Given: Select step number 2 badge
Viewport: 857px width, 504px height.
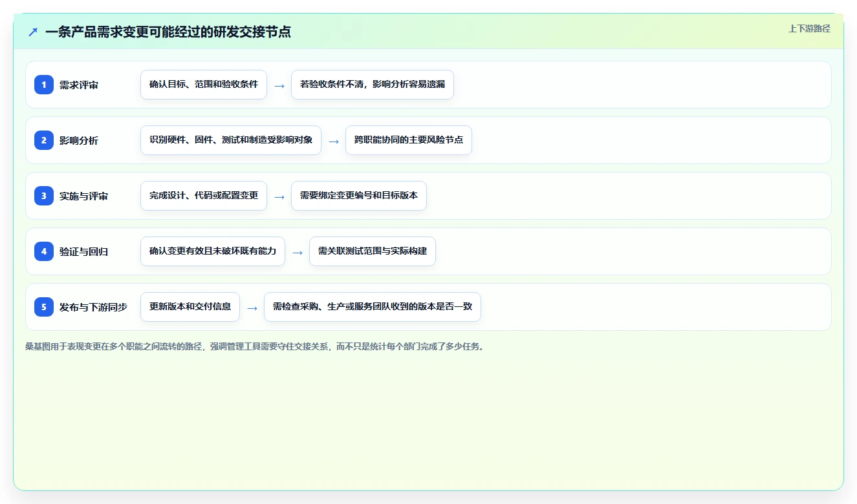Looking at the screenshot, I should (x=44, y=140).
